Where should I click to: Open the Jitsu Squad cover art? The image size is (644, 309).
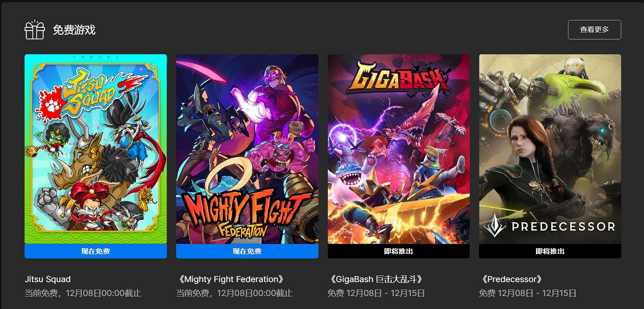tap(96, 149)
